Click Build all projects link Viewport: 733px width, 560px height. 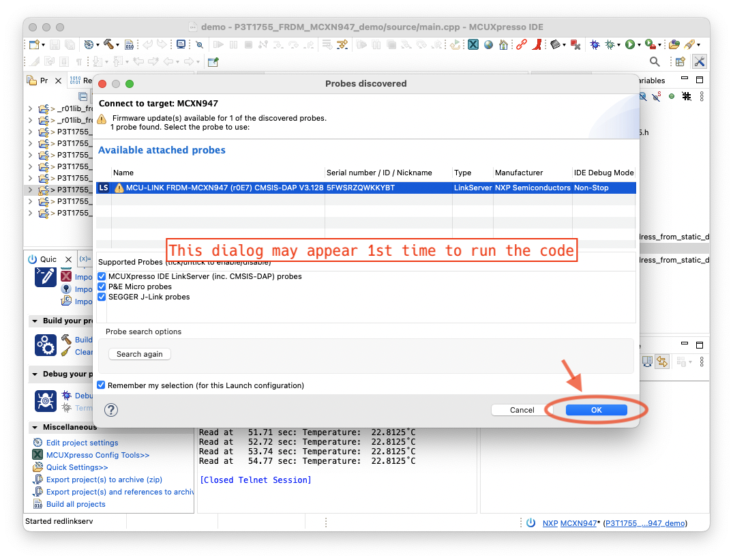point(76,504)
